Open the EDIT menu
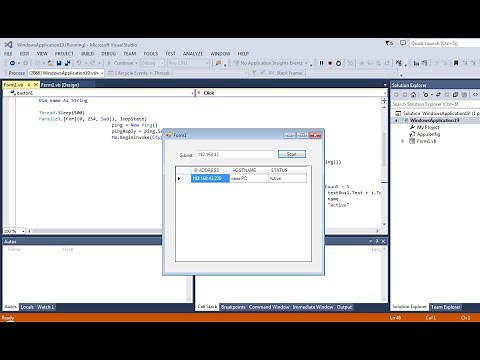Screen dimensions: 480x360 coord(25,54)
